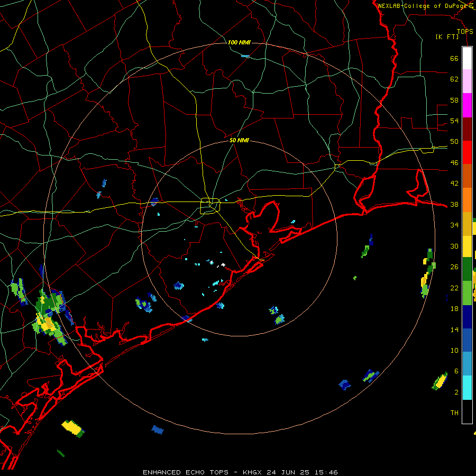
Task: Click the white 66 kft legend swatch
Action: coord(467,58)
